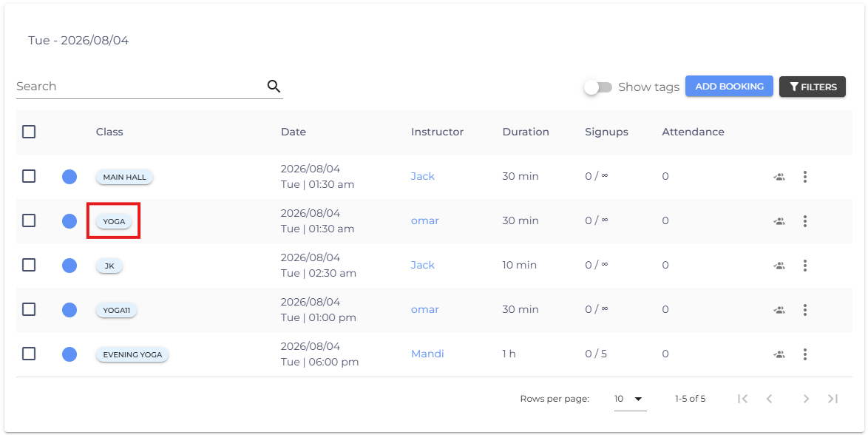Click the Tue - 2026/08/04 date heading

78,41
